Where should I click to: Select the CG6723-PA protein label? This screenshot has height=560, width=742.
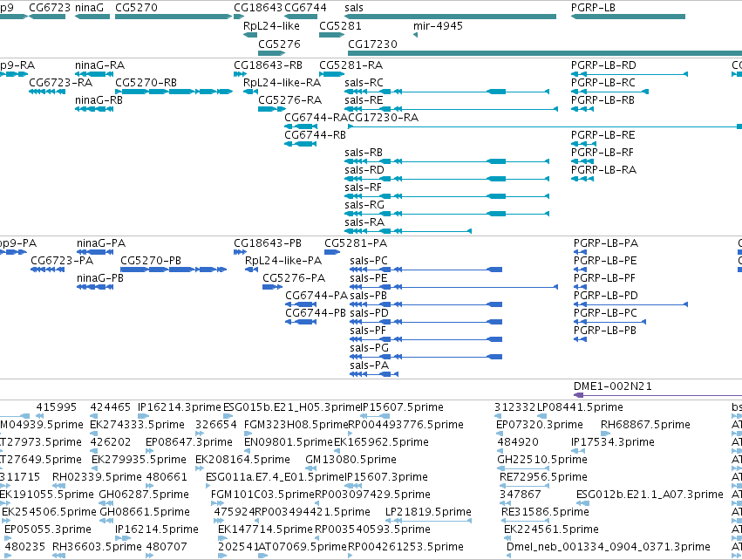62,261
